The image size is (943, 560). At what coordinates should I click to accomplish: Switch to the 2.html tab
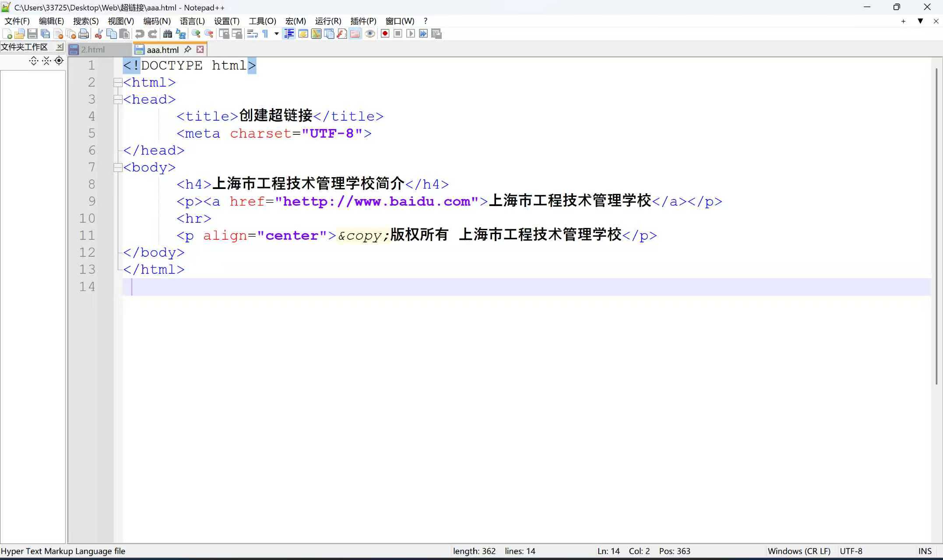93,49
